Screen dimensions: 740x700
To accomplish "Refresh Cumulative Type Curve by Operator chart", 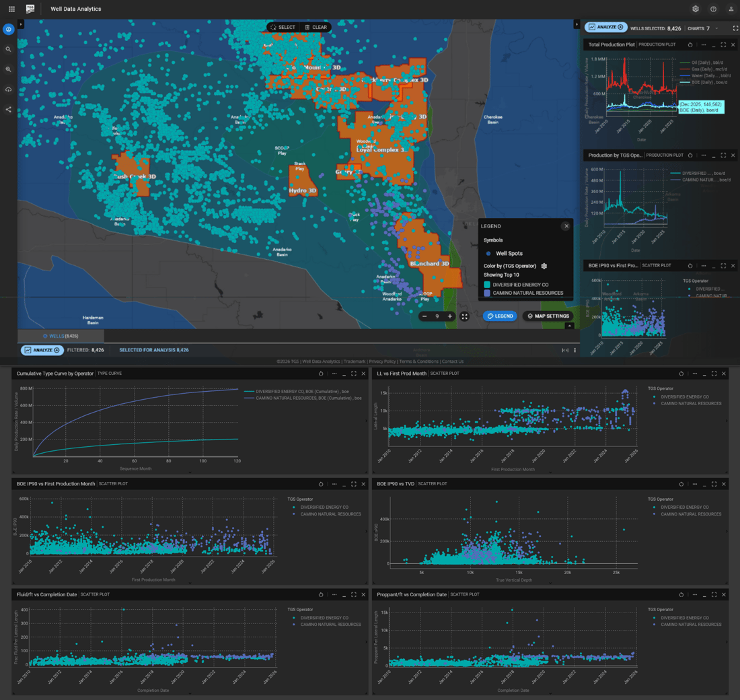I will (x=321, y=374).
